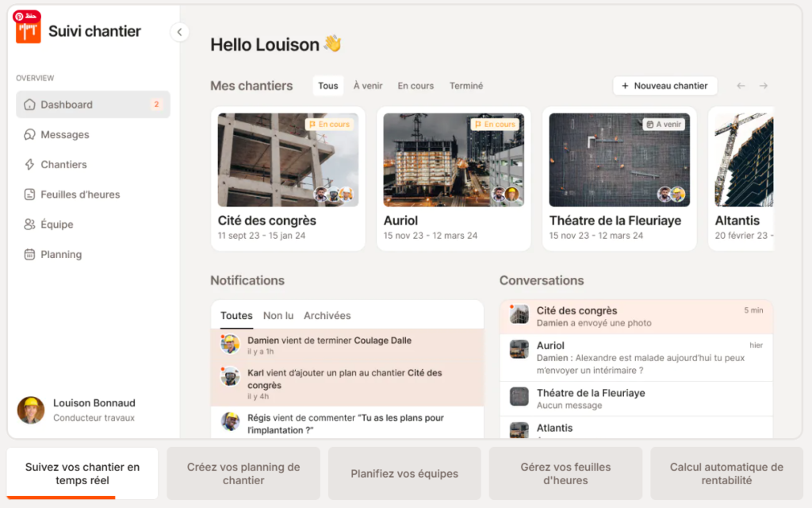
Task: Select the Tous filter tab
Action: (x=327, y=86)
